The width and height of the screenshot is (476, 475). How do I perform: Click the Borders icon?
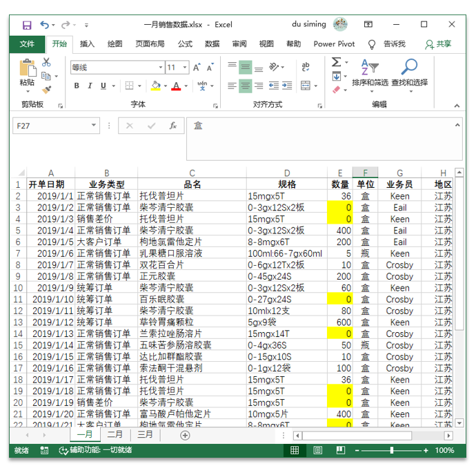pos(129,86)
